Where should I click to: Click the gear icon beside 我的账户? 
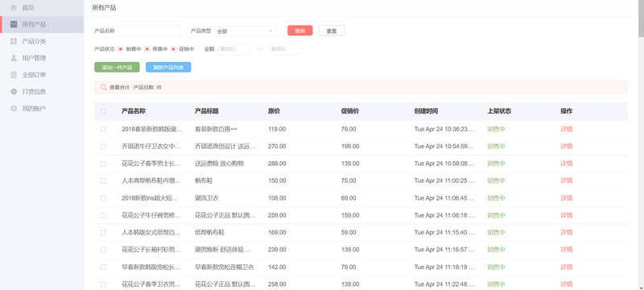(14, 109)
